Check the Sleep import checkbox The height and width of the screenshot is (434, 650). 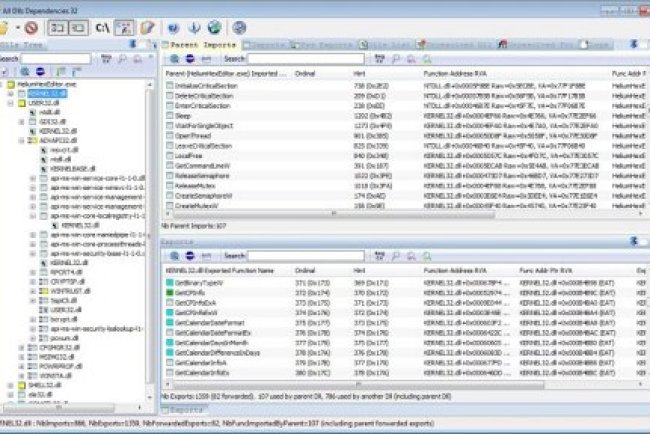pyautogui.click(x=170, y=115)
